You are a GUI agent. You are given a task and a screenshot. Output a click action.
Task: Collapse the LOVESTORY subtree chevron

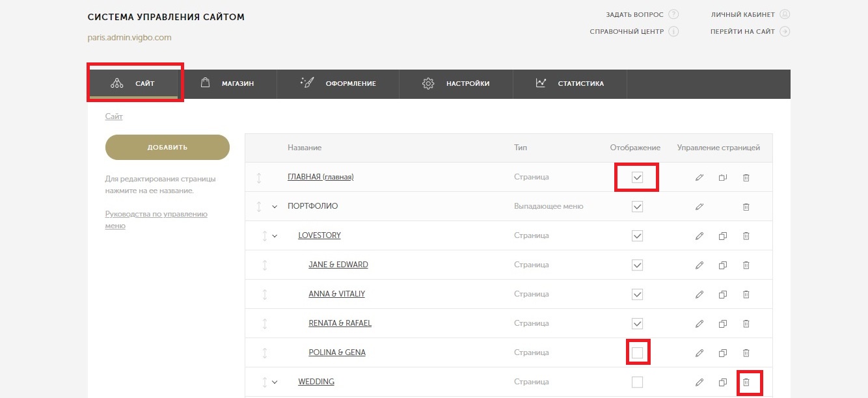pyautogui.click(x=275, y=236)
